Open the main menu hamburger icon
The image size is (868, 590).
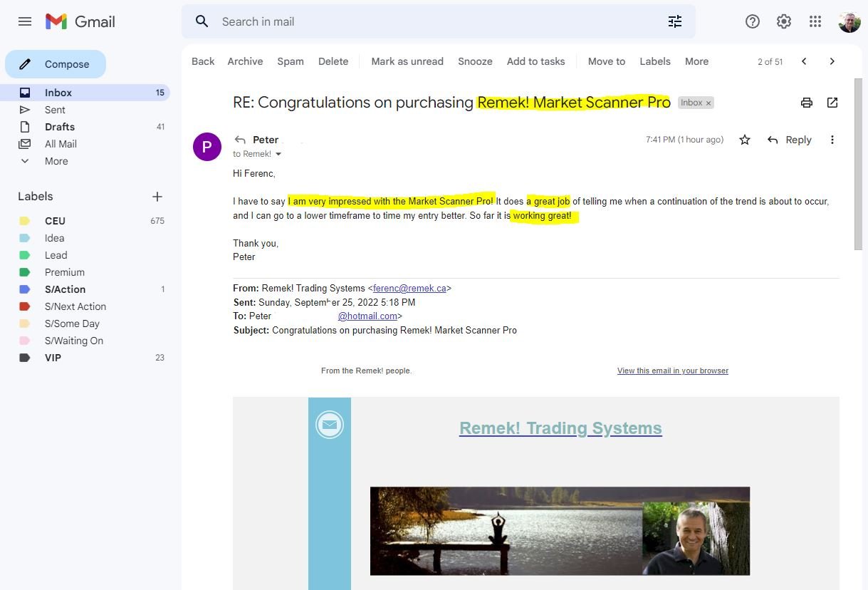(25, 21)
